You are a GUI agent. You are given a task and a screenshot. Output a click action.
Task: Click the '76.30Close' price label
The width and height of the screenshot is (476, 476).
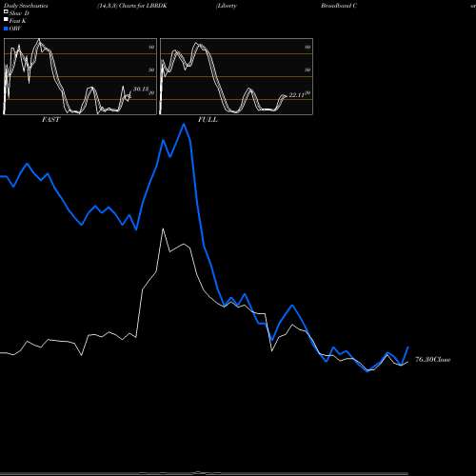coord(433,360)
